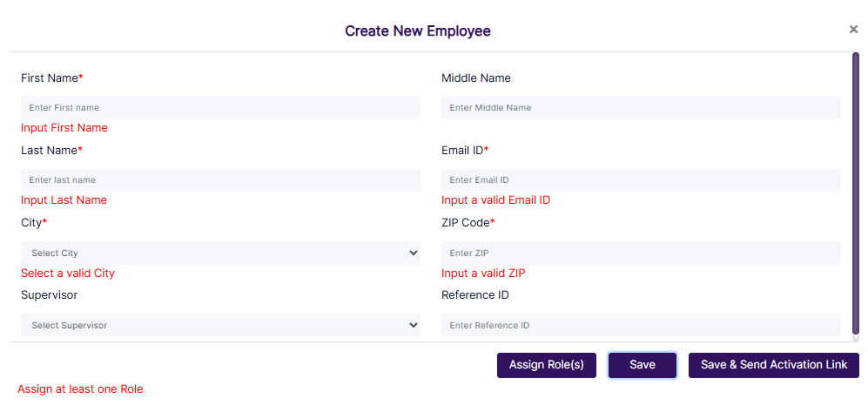Click the Reference ID field label
Screen dimensions: 868x412
tap(475, 295)
